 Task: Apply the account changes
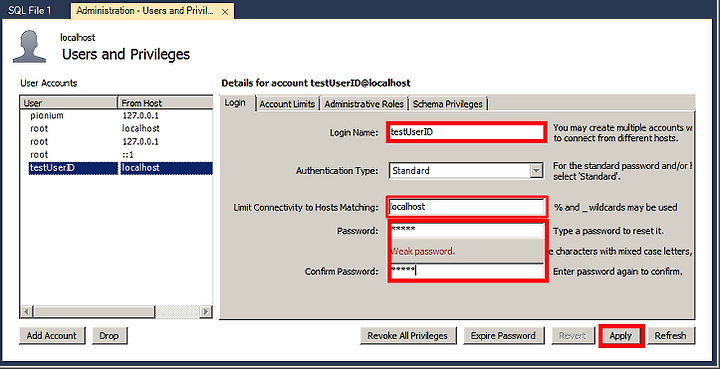point(621,335)
